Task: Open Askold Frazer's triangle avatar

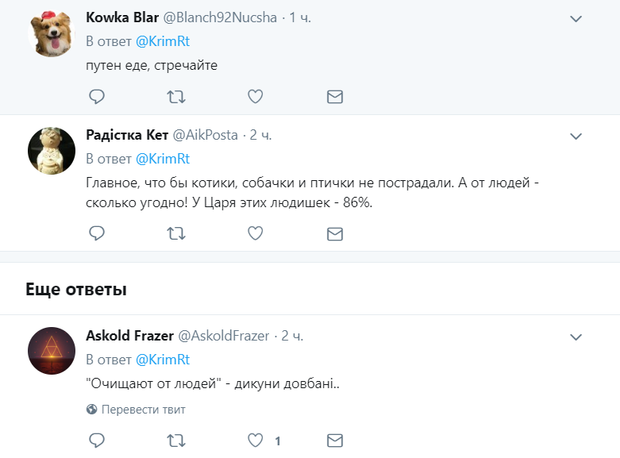Action: [48, 353]
